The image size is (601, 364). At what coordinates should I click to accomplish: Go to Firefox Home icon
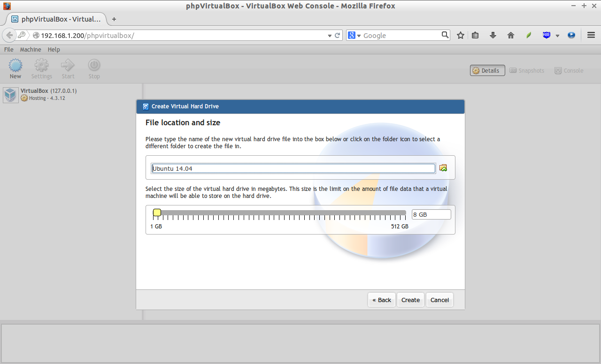[511, 35]
